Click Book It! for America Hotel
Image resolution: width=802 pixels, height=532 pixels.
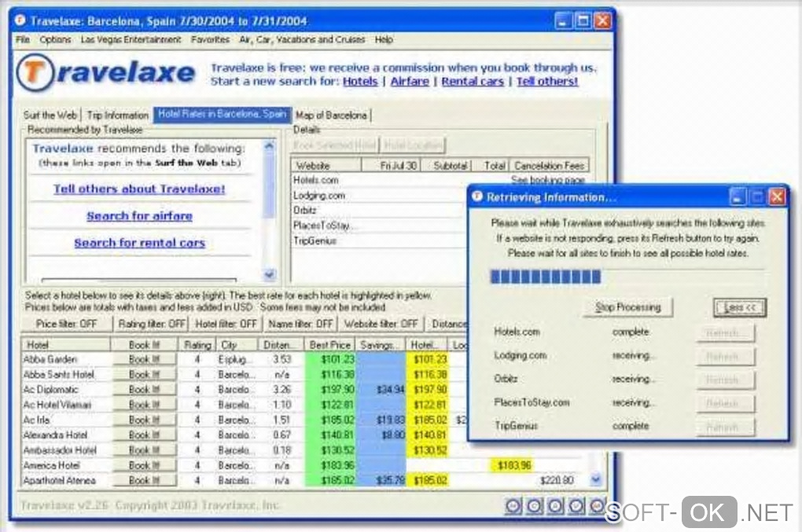click(145, 465)
